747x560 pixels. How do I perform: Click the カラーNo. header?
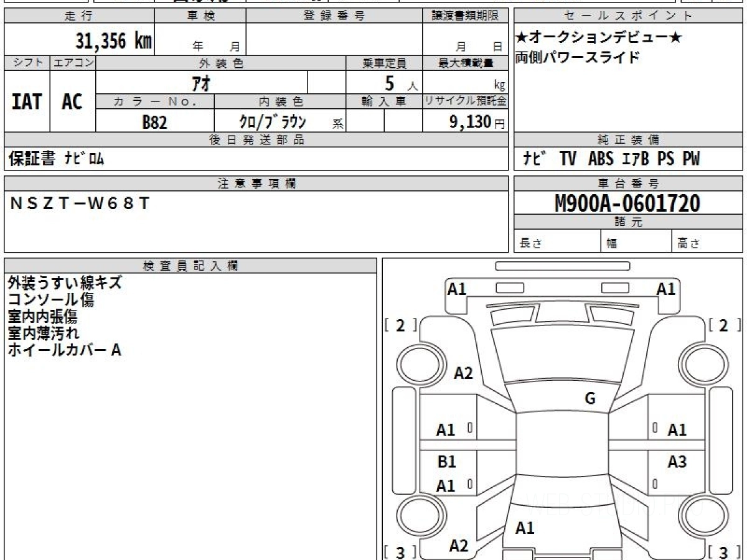(x=155, y=101)
